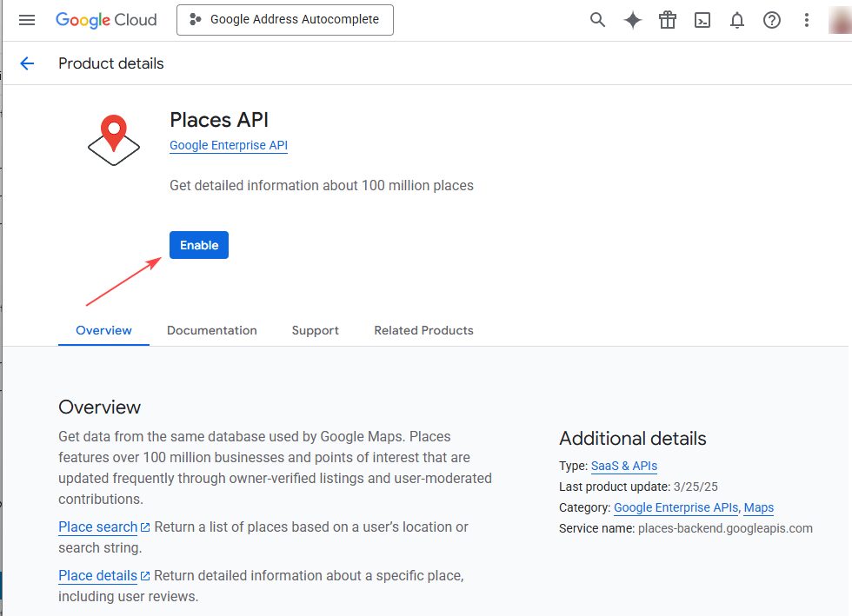Click the Google Enterprise API link
This screenshot has width=852, height=616.
(229, 145)
